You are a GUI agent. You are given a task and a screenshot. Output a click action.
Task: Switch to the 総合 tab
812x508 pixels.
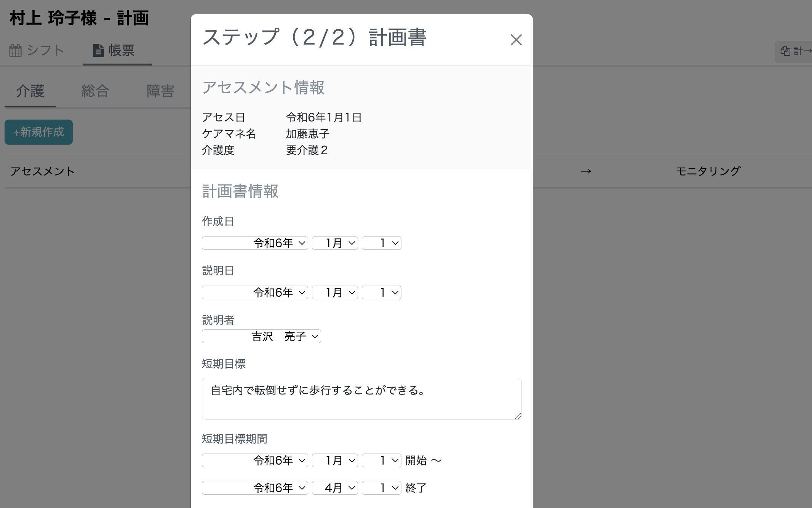click(95, 91)
